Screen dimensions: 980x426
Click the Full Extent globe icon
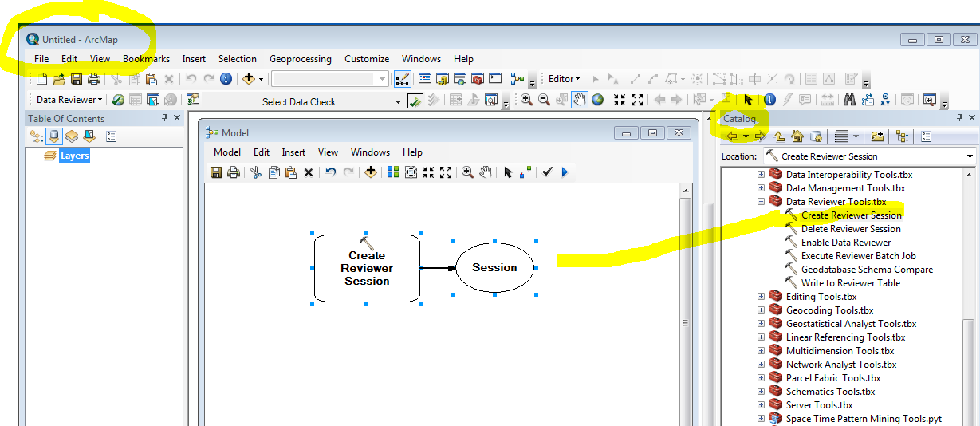597,100
